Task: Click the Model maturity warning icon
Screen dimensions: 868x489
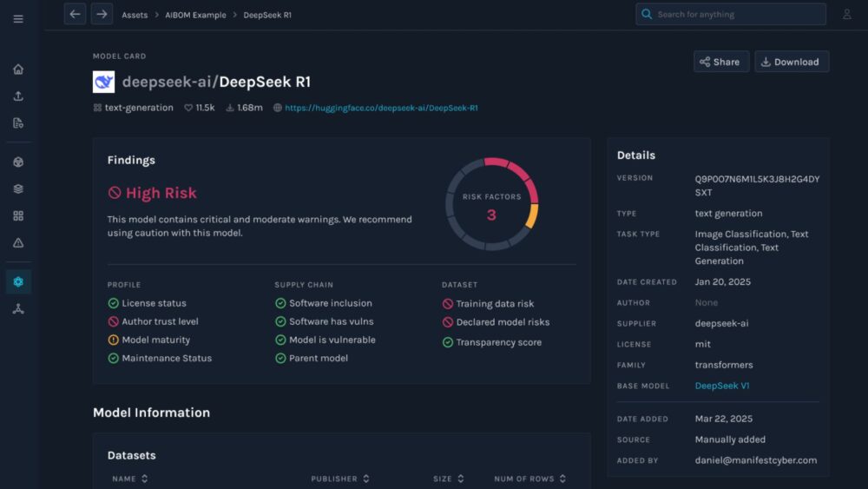Action: pos(114,340)
